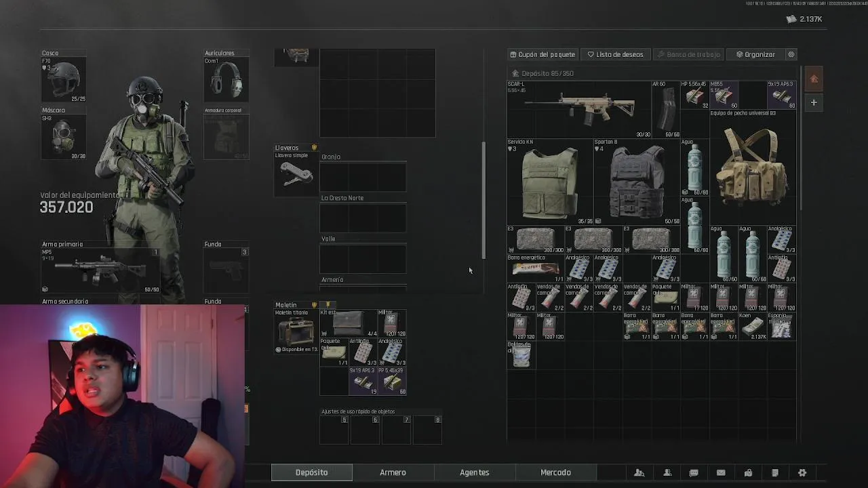This screenshot has width=868, height=488.
Task: Click the Granja key slot
Action: pos(363,177)
